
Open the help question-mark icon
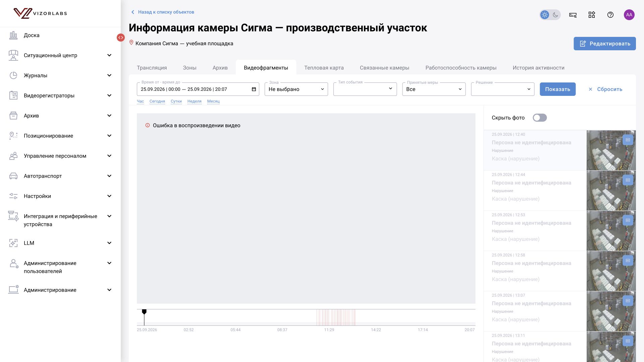pyautogui.click(x=610, y=15)
